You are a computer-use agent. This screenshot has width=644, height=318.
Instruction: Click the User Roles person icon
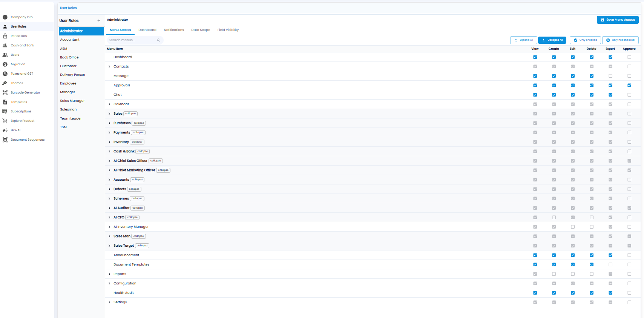[x=5, y=26]
